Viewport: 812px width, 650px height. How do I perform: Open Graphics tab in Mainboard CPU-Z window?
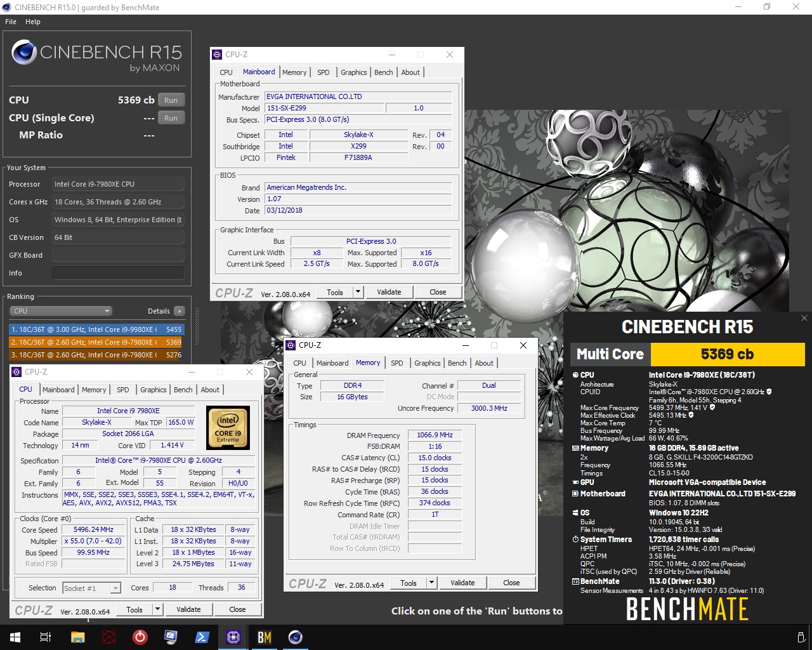coord(353,72)
